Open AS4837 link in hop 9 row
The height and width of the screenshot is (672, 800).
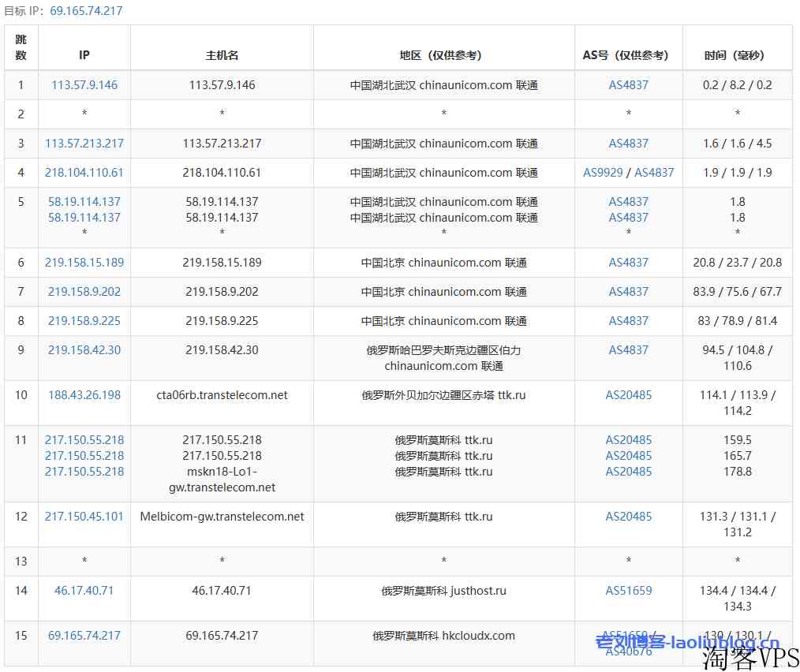(x=629, y=349)
